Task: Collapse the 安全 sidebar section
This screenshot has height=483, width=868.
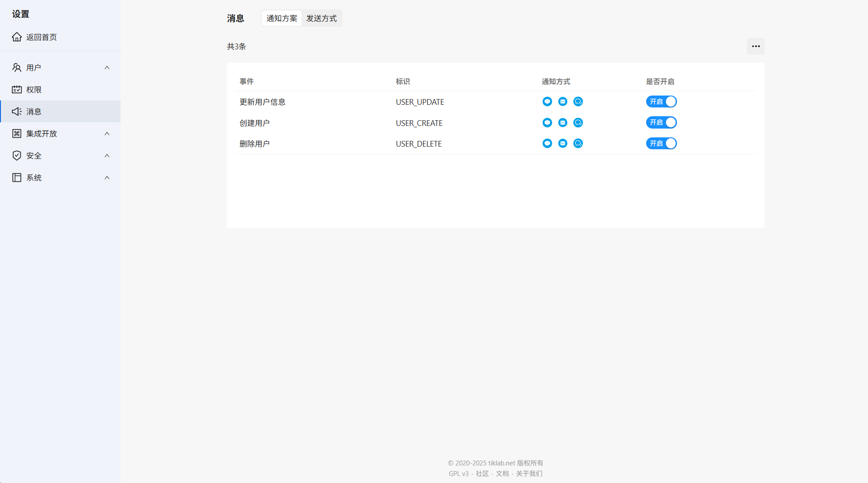Action: [107, 155]
